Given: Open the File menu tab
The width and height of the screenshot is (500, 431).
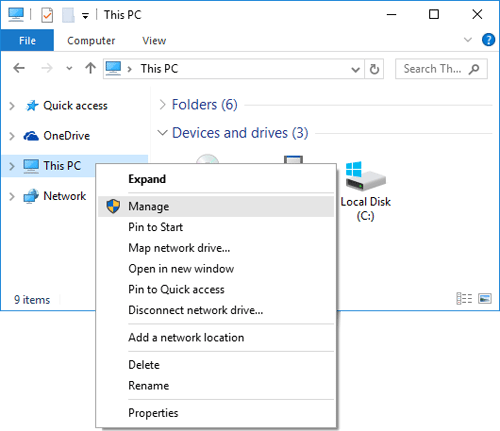Looking at the screenshot, I should (x=27, y=41).
